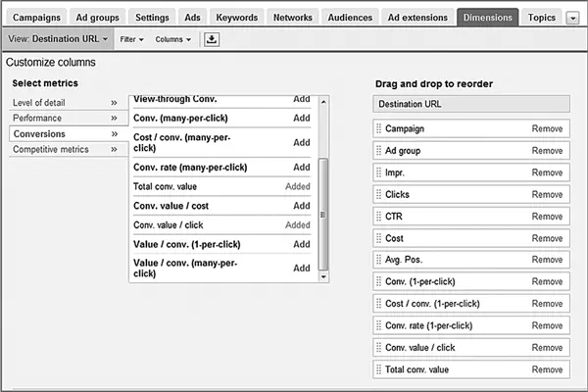
Task: Click the scroll down arrow in metrics list
Action: pos(323,276)
